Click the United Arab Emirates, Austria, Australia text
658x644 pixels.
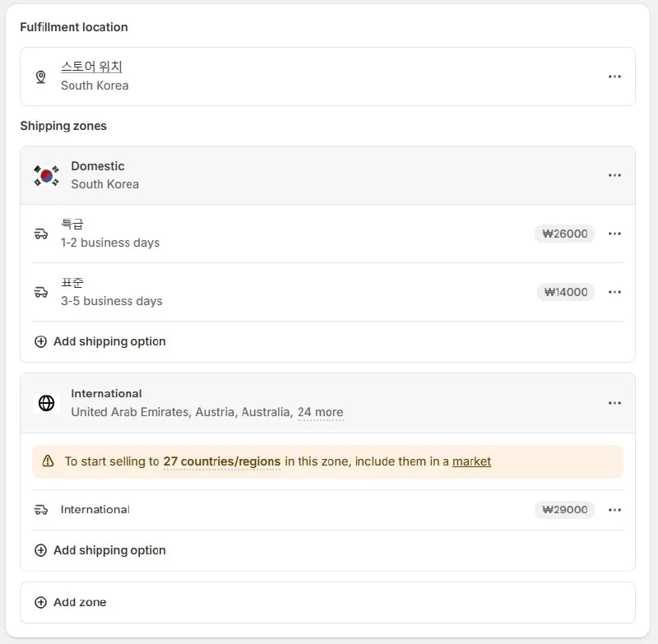(182, 412)
